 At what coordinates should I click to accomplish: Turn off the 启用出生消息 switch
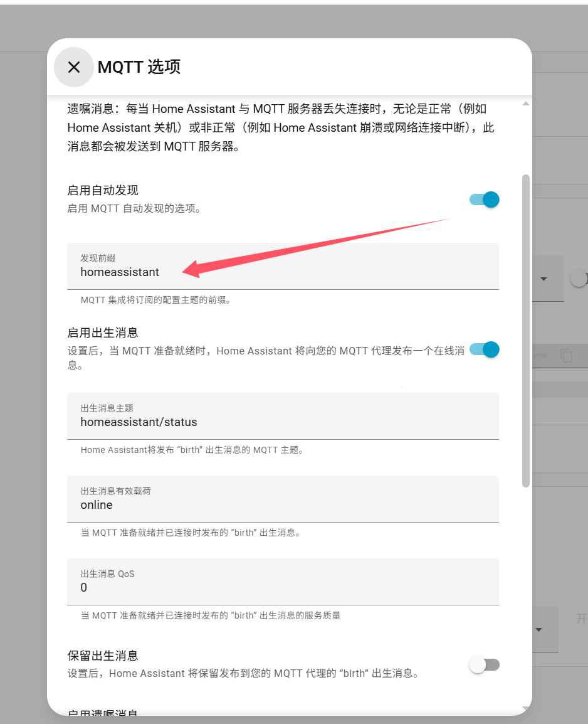tap(484, 349)
